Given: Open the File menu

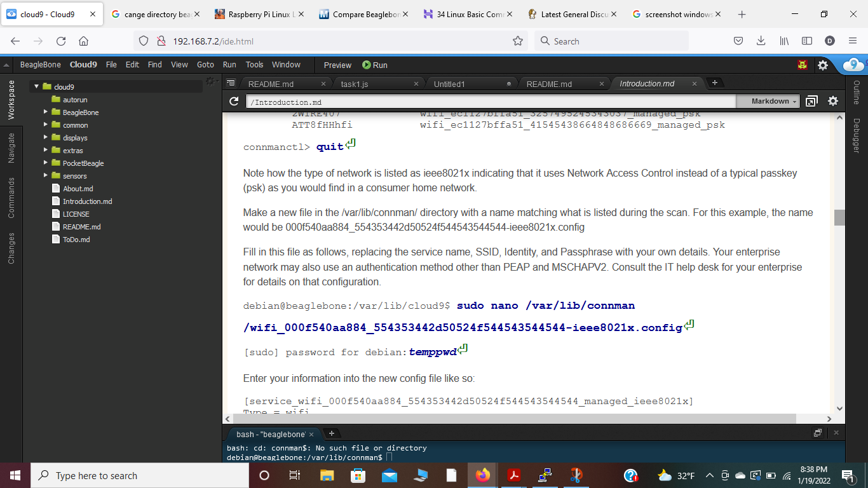Looking at the screenshot, I should tap(111, 65).
